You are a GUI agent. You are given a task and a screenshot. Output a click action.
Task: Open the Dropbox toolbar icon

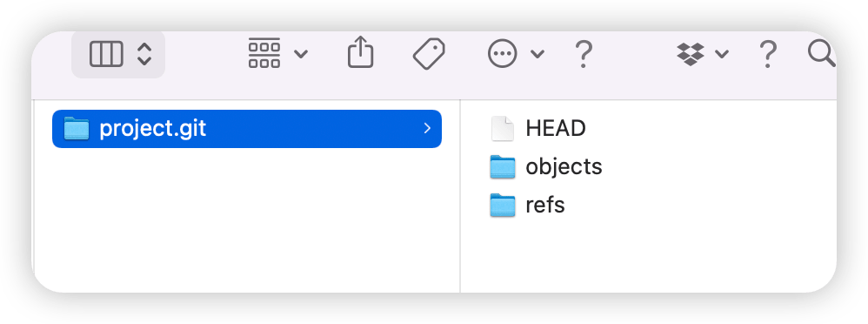click(691, 54)
